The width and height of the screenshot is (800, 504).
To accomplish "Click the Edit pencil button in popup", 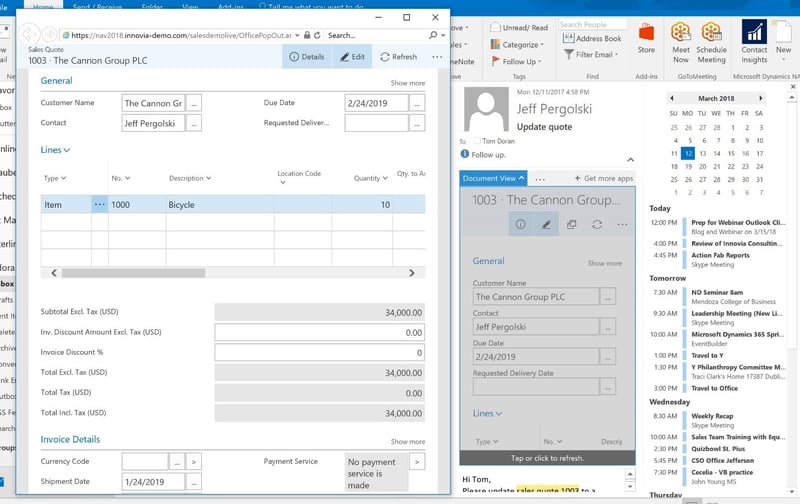I will pyautogui.click(x=352, y=57).
